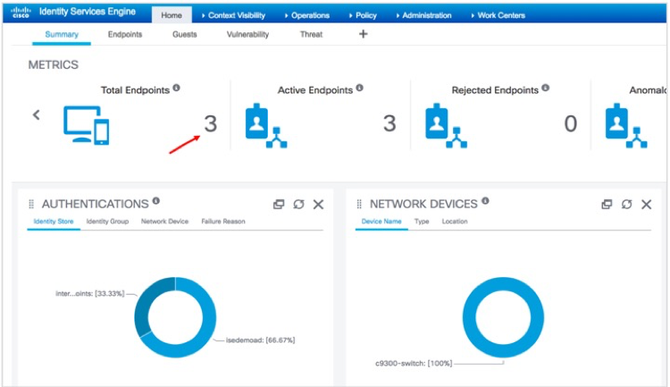The height and width of the screenshot is (387, 670).
Task: Click the Authentications drag handle
Action: [x=31, y=204]
